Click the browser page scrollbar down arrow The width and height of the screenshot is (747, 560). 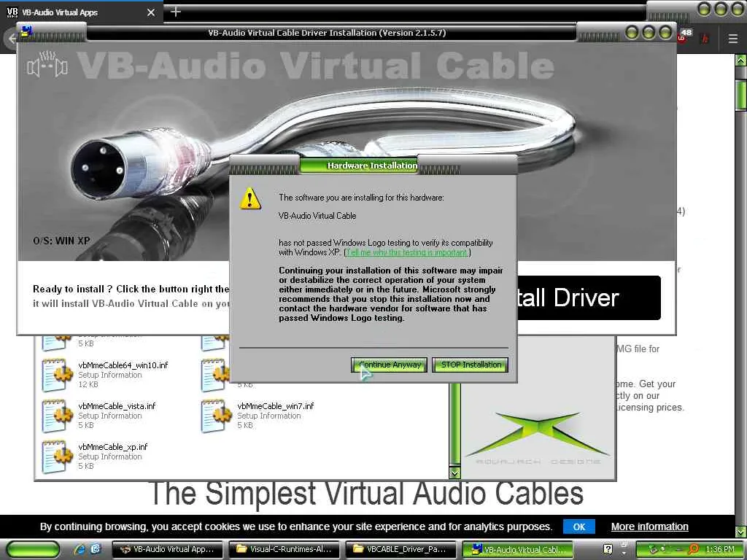[x=741, y=531]
